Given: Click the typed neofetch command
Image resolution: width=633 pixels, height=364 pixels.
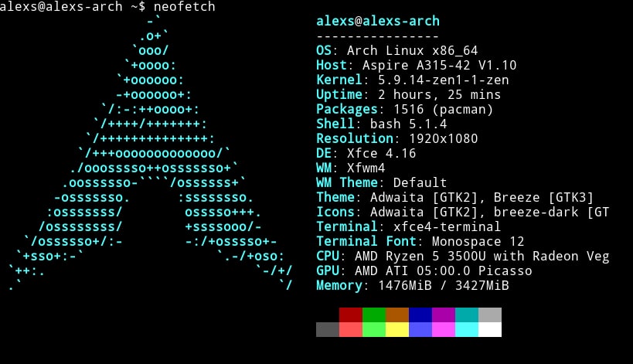Looking at the screenshot, I should coord(184,7).
